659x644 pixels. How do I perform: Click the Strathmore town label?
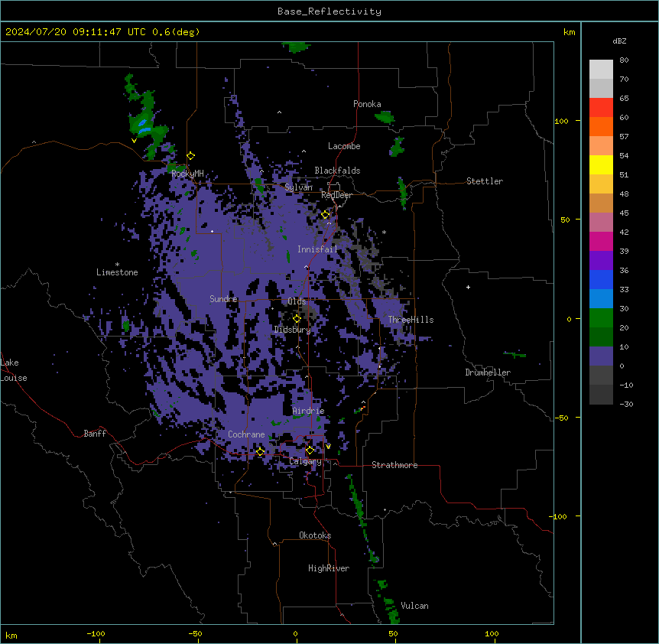click(x=394, y=465)
